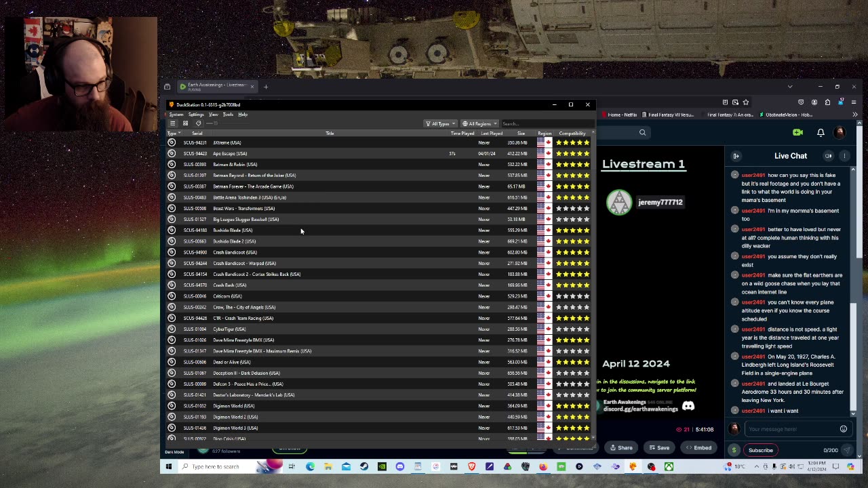This screenshot has width=868, height=488.
Task: Click disc icon of 3Xtreme (USA) row
Action: [172, 142]
